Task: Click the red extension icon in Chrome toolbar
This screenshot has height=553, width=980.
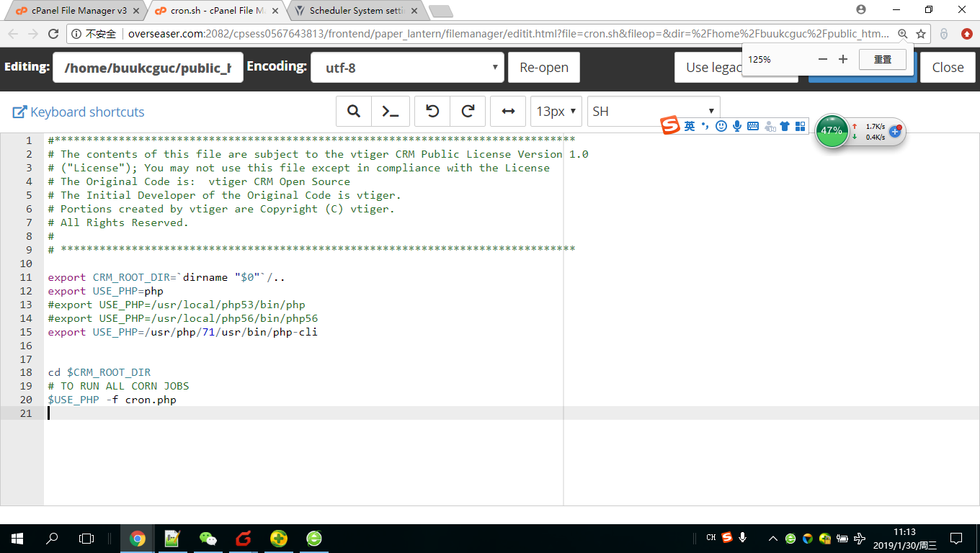Action: [x=967, y=34]
